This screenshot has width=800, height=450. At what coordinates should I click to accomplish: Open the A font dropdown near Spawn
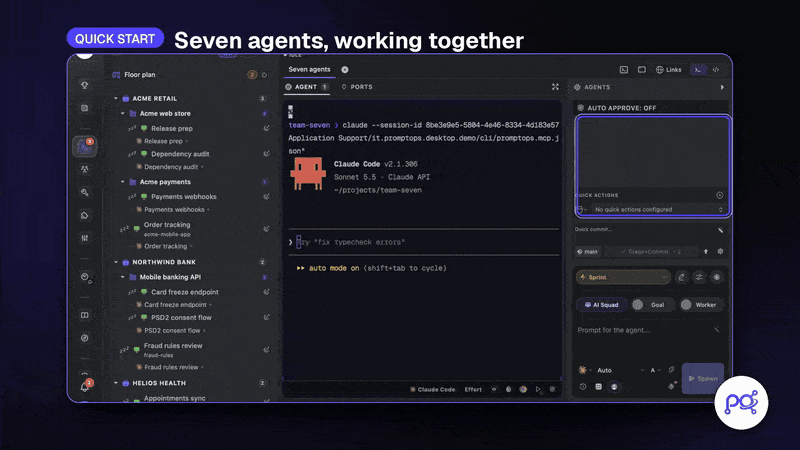click(x=656, y=370)
